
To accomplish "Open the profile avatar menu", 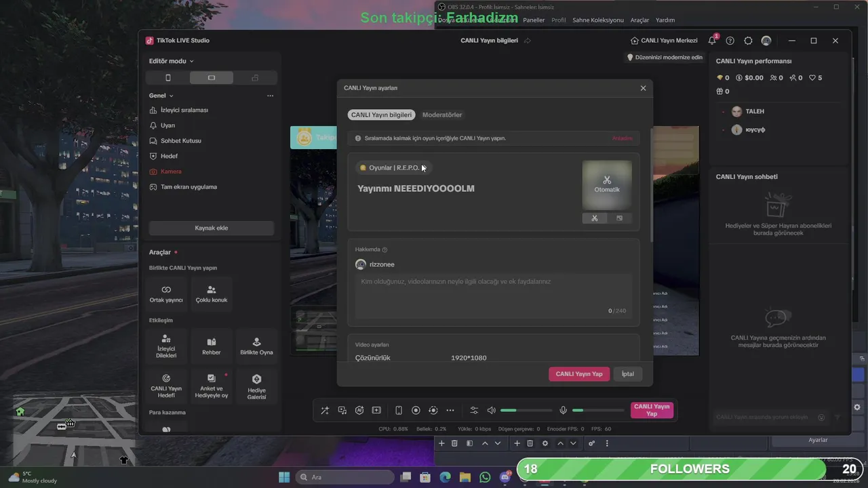I will click(766, 41).
